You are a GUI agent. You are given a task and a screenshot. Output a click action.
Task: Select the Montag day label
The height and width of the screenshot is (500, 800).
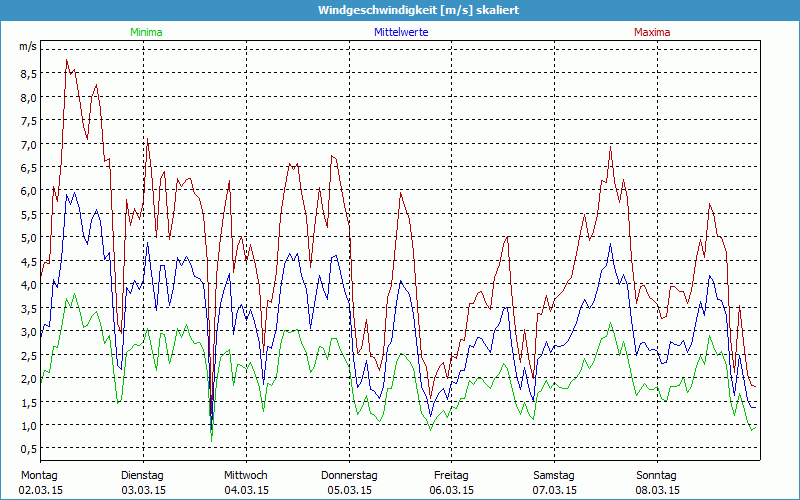(39, 476)
